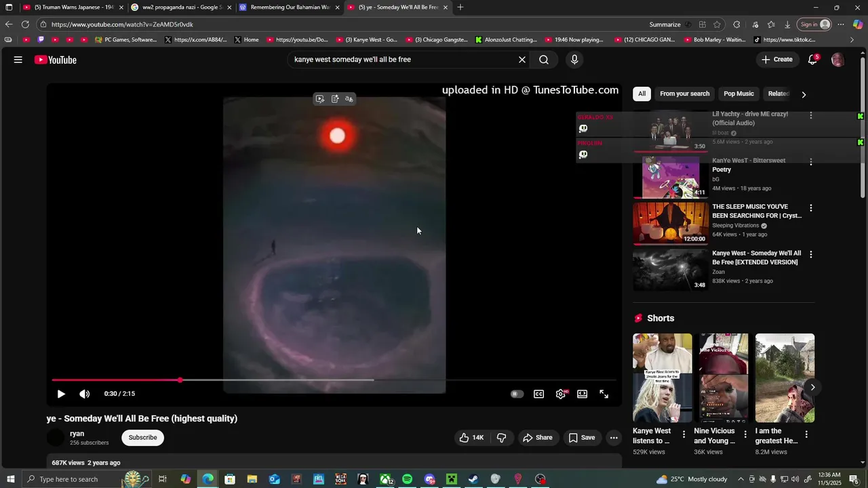868x488 pixels.
Task: Select the Related chip
Action: pyautogui.click(x=778, y=94)
